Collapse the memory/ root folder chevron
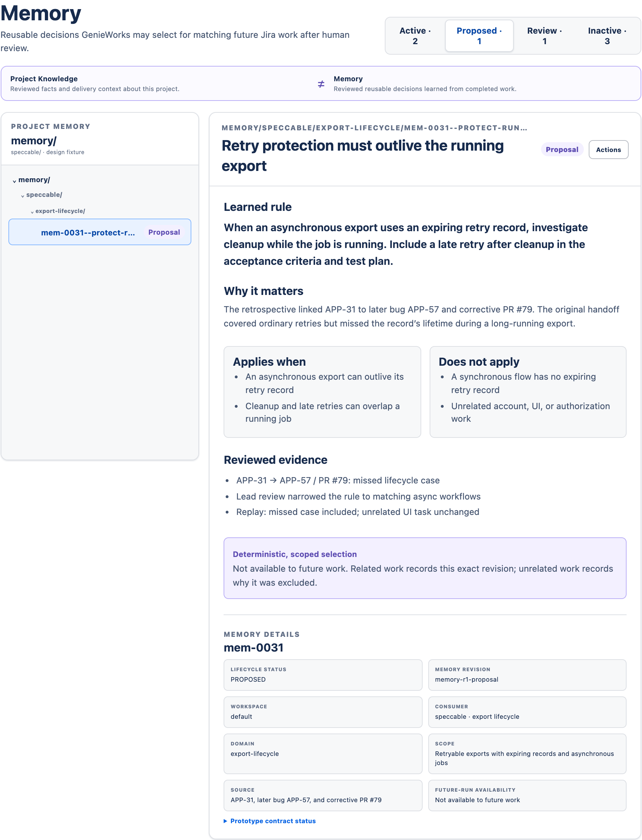The width and height of the screenshot is (642, 840). [14, 181]
